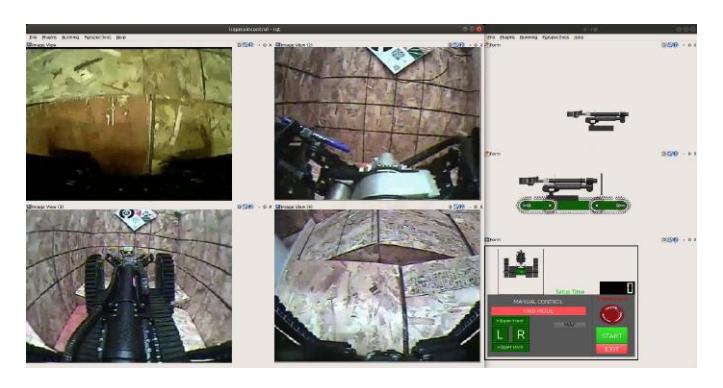
Task: Open the Running menu in the left rqt window
Action: 70,37
